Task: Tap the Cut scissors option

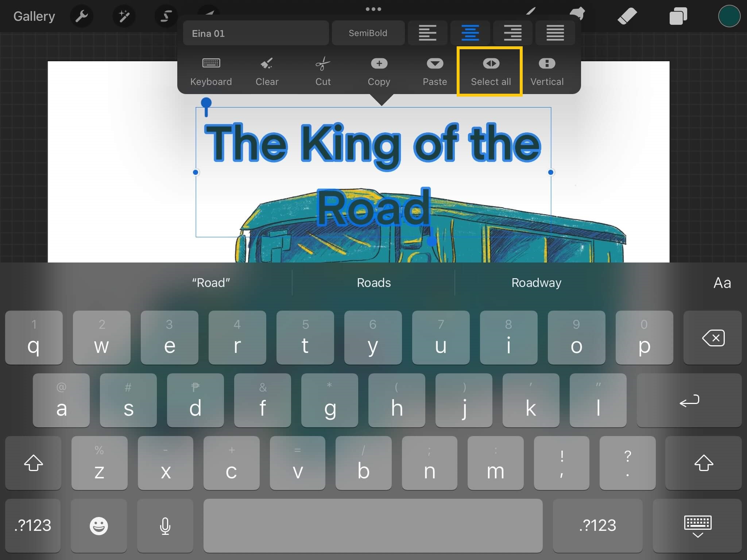Action: [323, 71]
